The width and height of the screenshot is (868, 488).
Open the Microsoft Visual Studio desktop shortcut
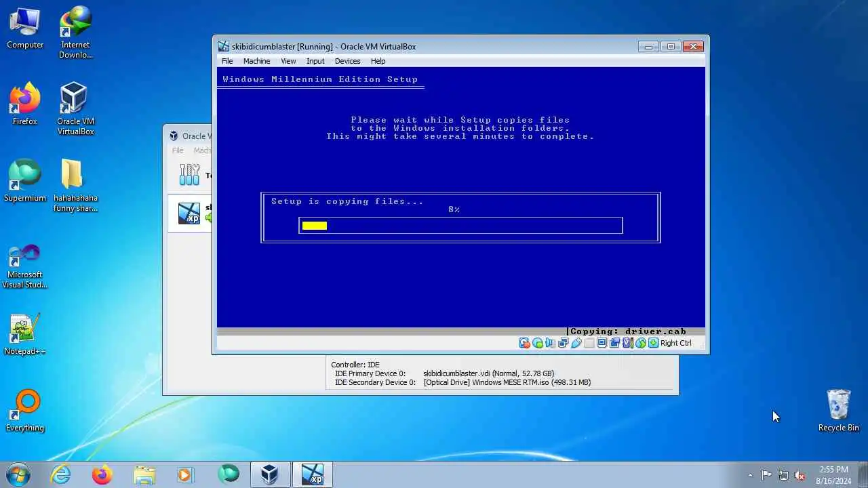click(x=25, y=266)
